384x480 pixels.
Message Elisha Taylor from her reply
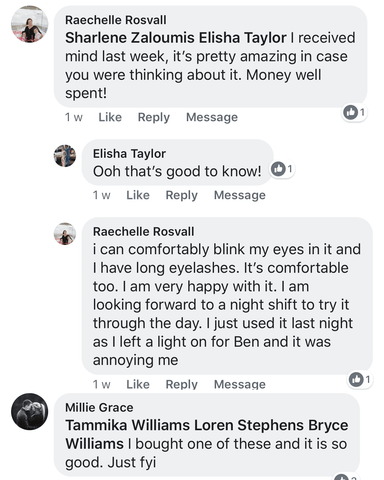(240, 195)
